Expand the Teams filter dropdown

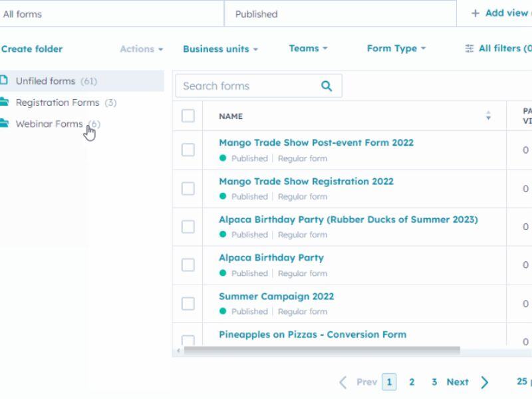[308, 49]
